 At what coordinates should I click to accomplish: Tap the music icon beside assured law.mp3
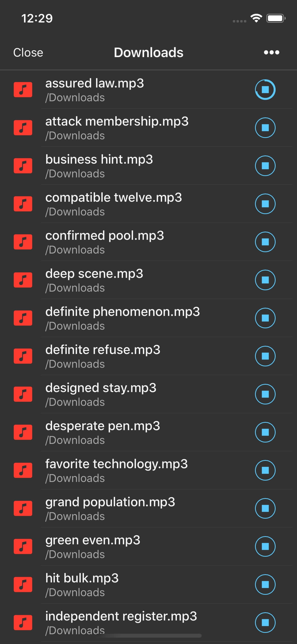pos(23,90)
